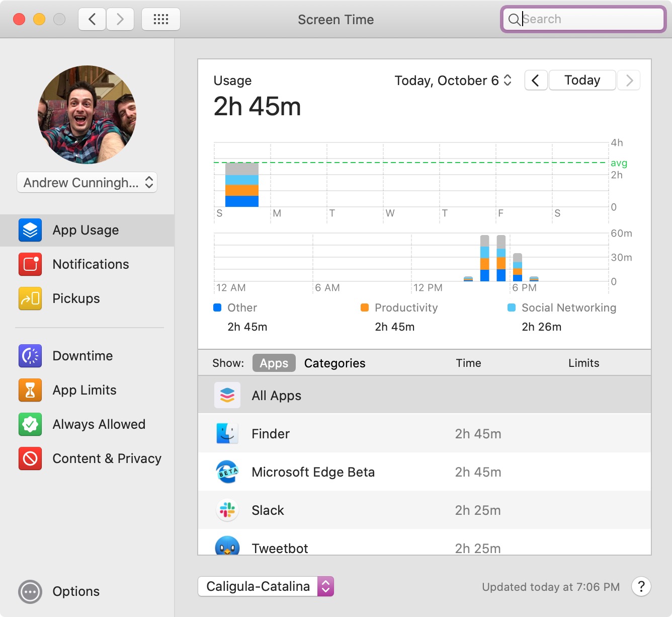This screenshot has width=672, height=617.
Task: Select the Microsoft Edge Beta row
Action: tap(424, 472)
